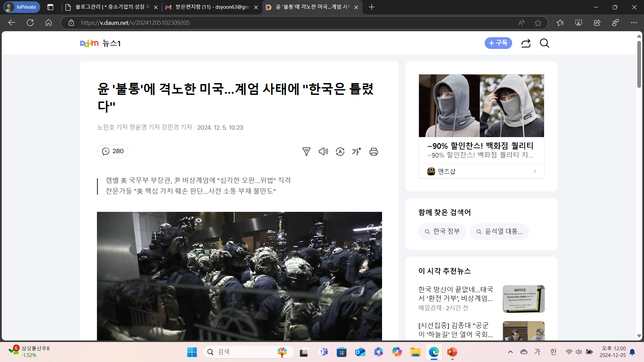Expand the 맨즈샵 ad chevron
644x362 pixels.
(x=535, y=171)
